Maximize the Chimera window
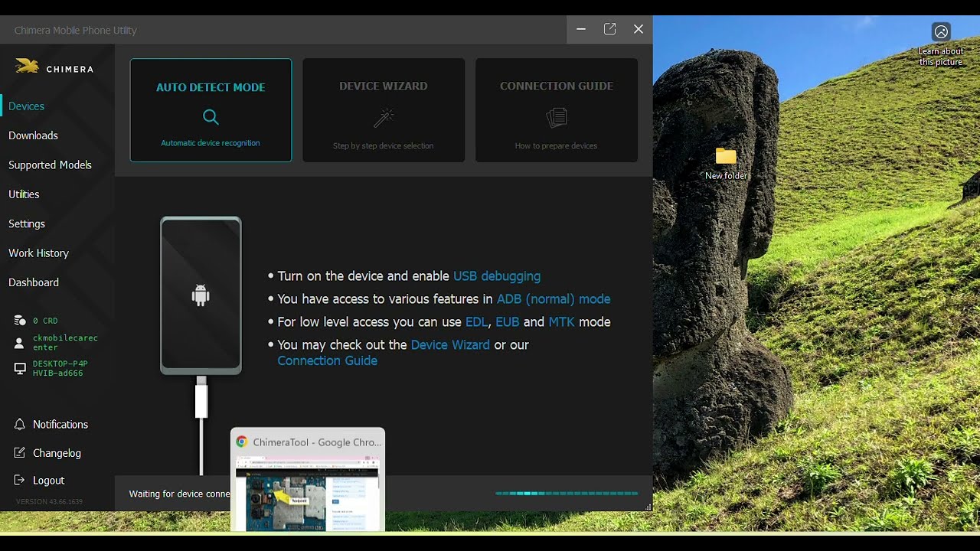 pos(609,29)
